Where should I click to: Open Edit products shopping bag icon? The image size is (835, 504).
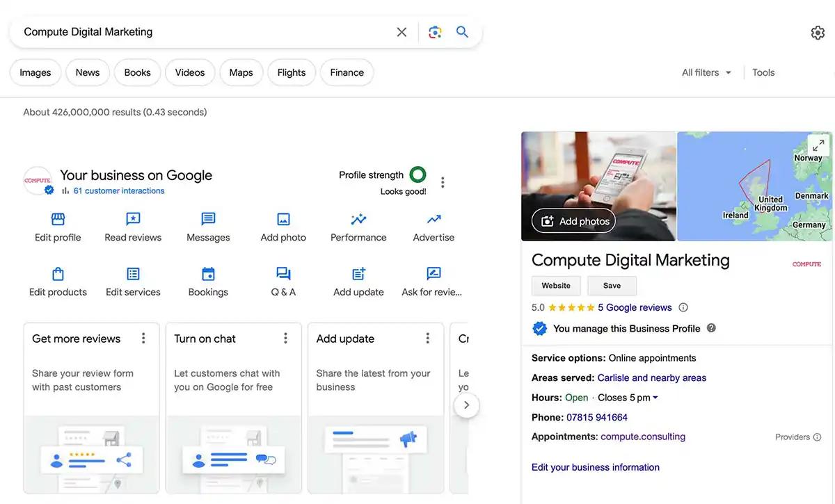tap(58, 274)
